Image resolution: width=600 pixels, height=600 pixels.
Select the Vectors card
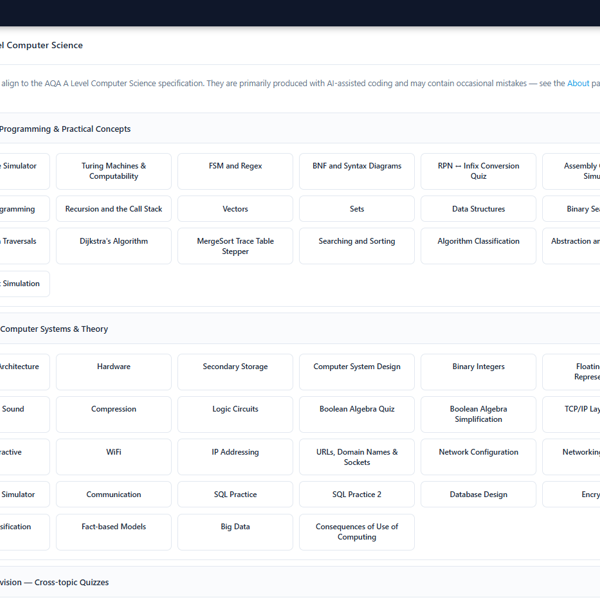pyautogui.click(x=235, y=209)
